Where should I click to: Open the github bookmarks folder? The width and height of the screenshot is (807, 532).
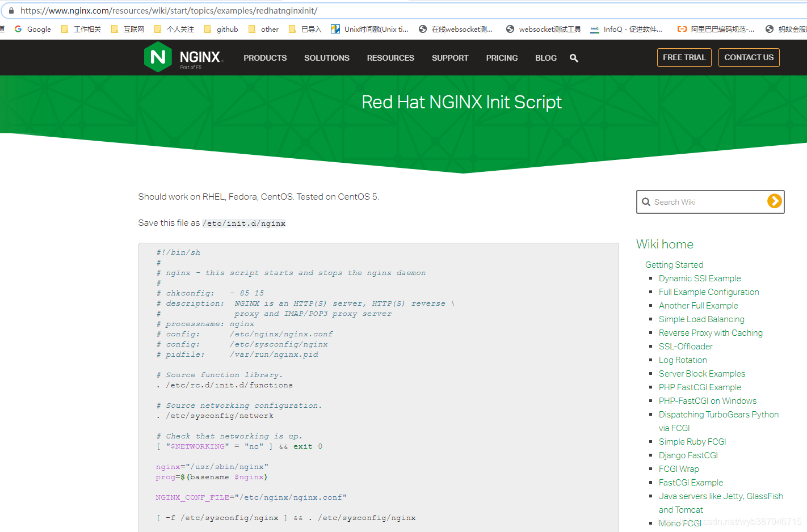221,29
